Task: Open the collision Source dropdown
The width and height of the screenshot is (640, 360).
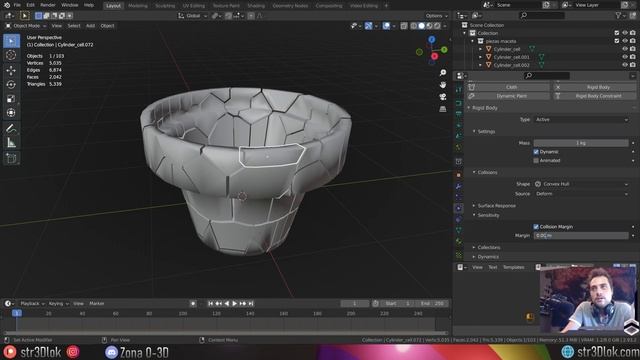Action: pos(581,194)
